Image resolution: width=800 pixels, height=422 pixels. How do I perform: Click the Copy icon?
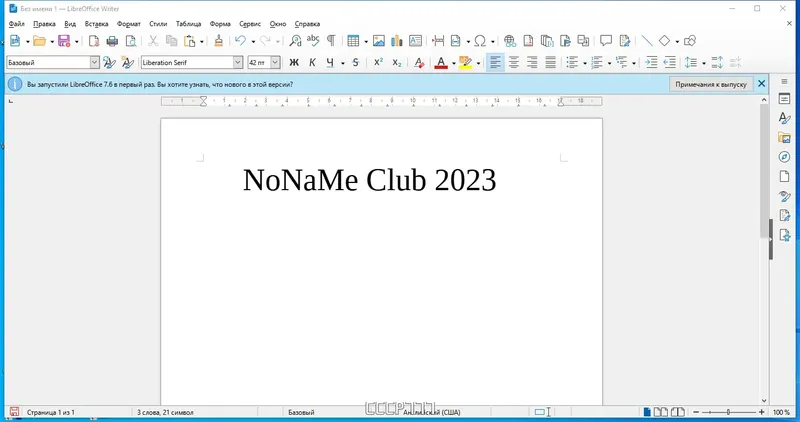pyautogui.click(x=171, y=41)
